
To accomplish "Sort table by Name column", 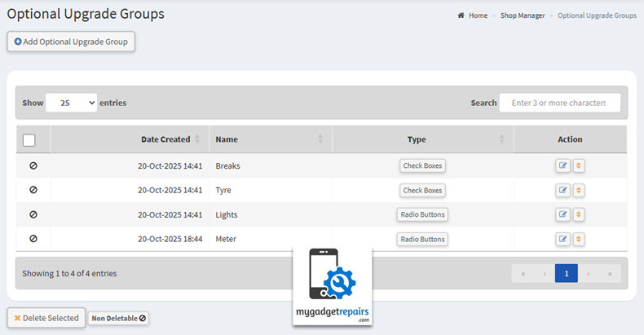I will click(x=269, y=139).
